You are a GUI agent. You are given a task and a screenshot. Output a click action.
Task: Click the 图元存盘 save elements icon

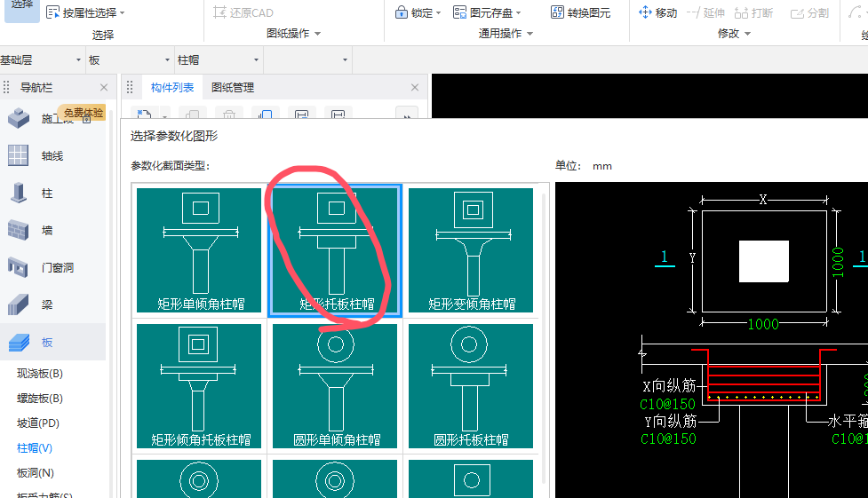coord(459,12)
